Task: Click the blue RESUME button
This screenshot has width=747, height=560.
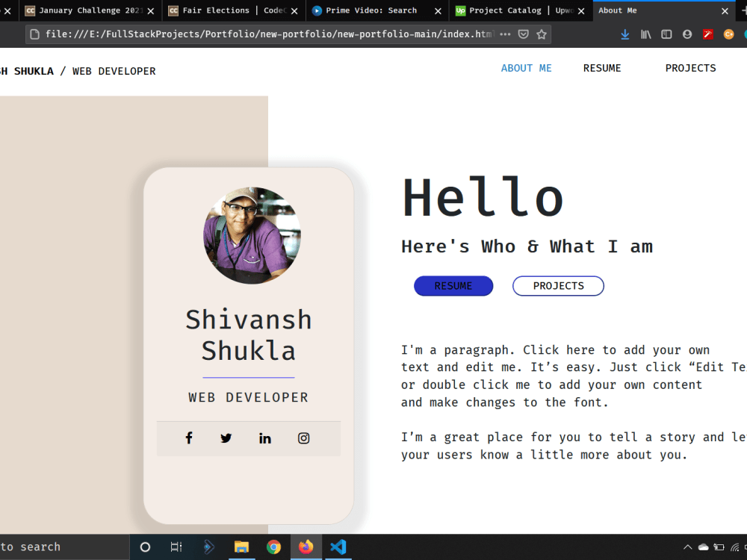Action: point(453,286)
